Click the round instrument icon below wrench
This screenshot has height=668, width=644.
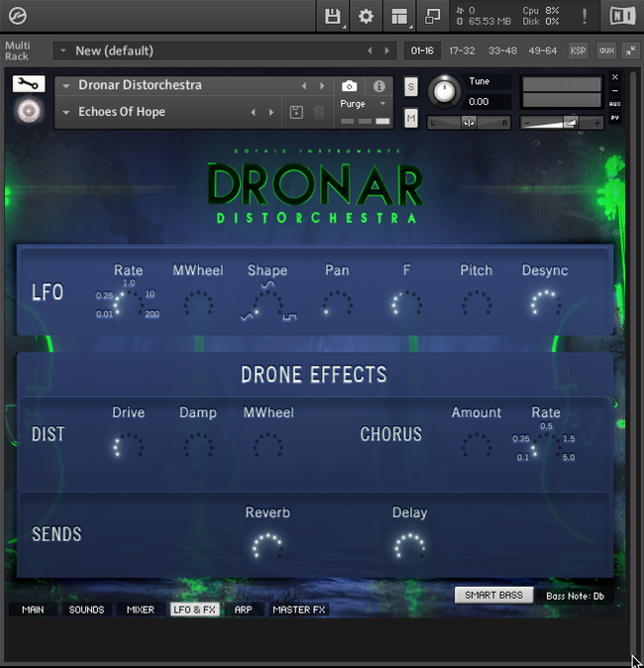click(x=29, y=111)
